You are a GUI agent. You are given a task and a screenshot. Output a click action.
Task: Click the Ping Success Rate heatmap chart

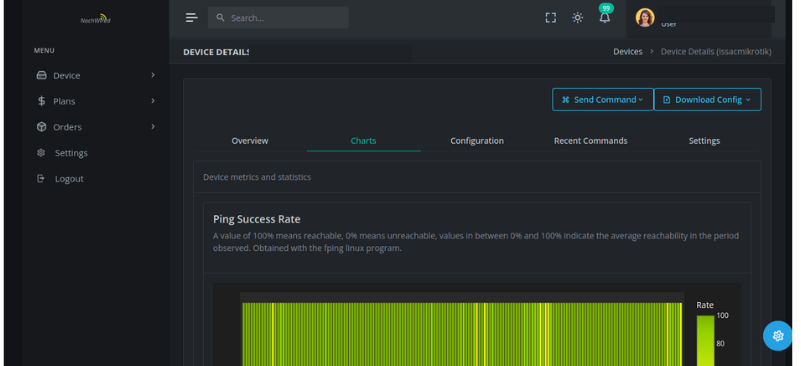click(462, 334)
